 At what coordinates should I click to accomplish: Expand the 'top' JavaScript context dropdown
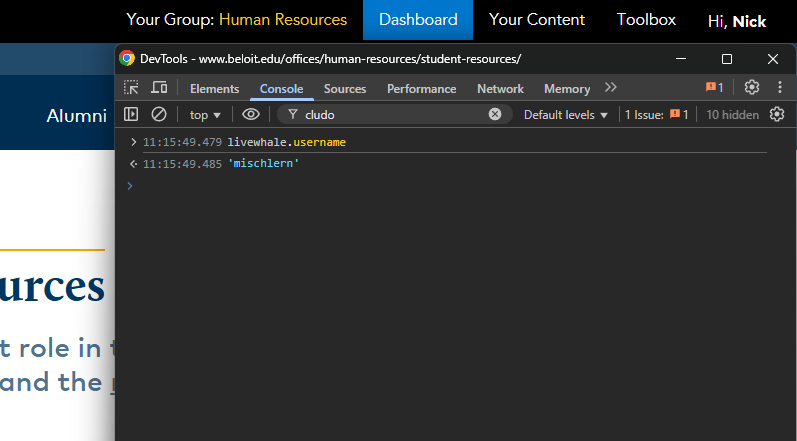(x=205, y=115)
